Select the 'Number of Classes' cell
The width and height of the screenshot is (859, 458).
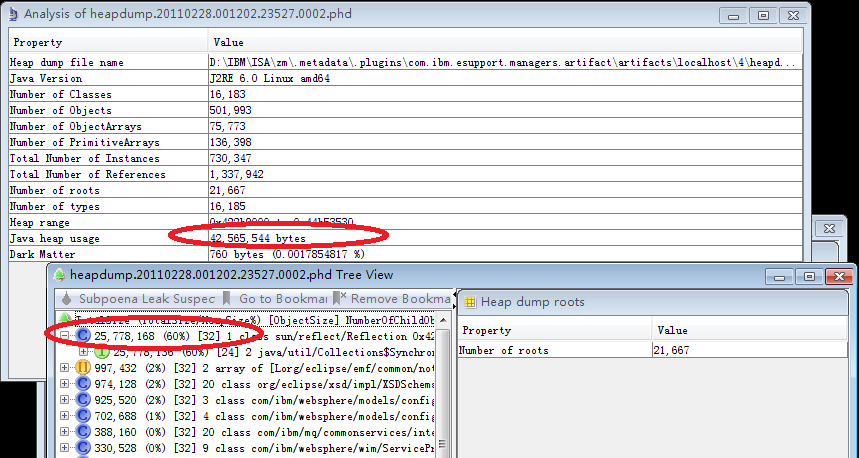pyautogui.click(x=108, y=94)
